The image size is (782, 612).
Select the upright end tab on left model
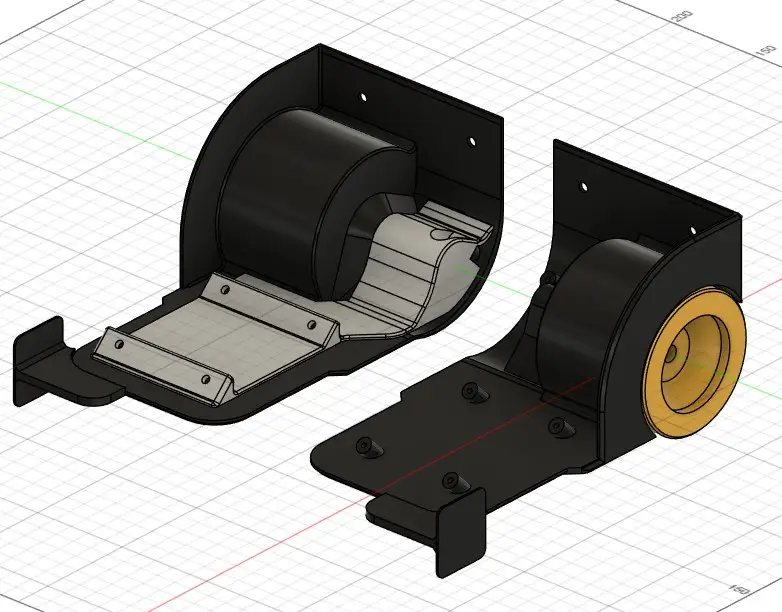pyautogui.click(x=37, y=360)
